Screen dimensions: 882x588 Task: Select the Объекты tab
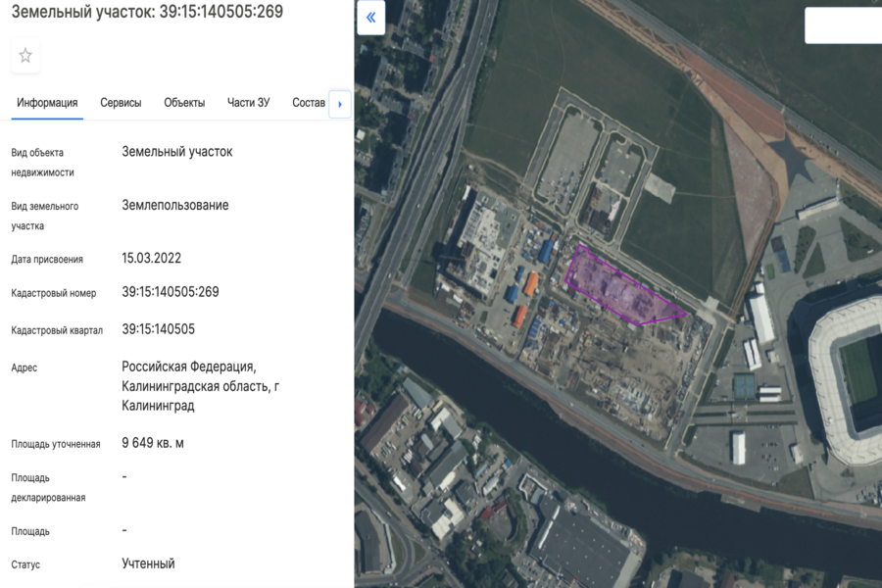click(x=184, y=103)
